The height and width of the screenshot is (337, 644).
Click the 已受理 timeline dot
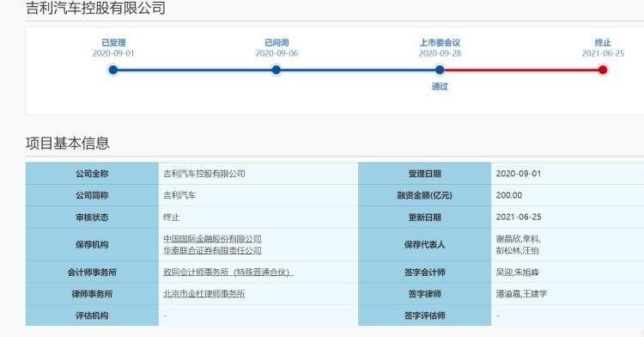coord(113,70)
